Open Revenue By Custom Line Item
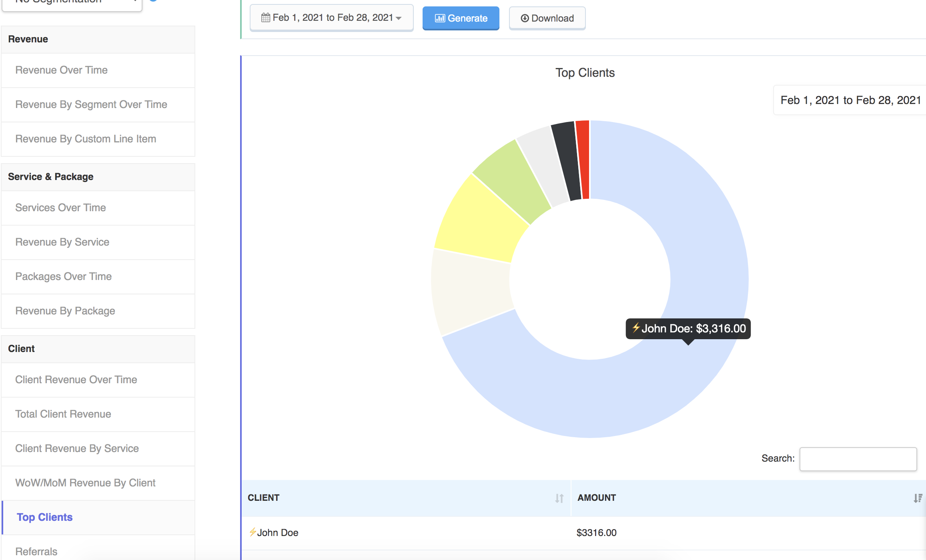926x560 pixels. click(x=86, y=139)
